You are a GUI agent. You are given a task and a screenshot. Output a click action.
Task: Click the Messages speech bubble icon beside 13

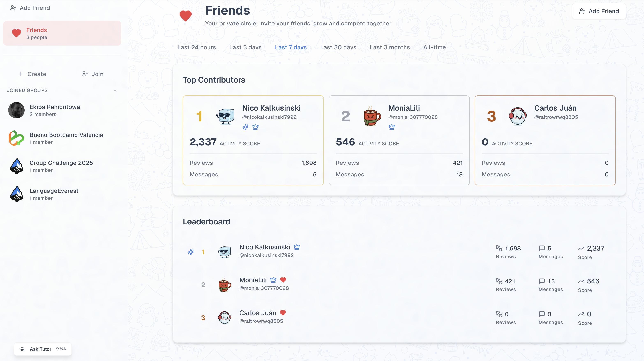[x=542, y=281]
